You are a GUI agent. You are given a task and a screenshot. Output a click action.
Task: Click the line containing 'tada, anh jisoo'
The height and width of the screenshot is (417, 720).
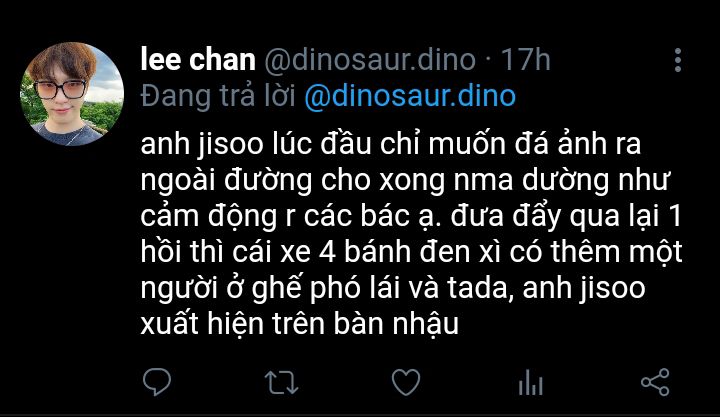coord(393,288)
